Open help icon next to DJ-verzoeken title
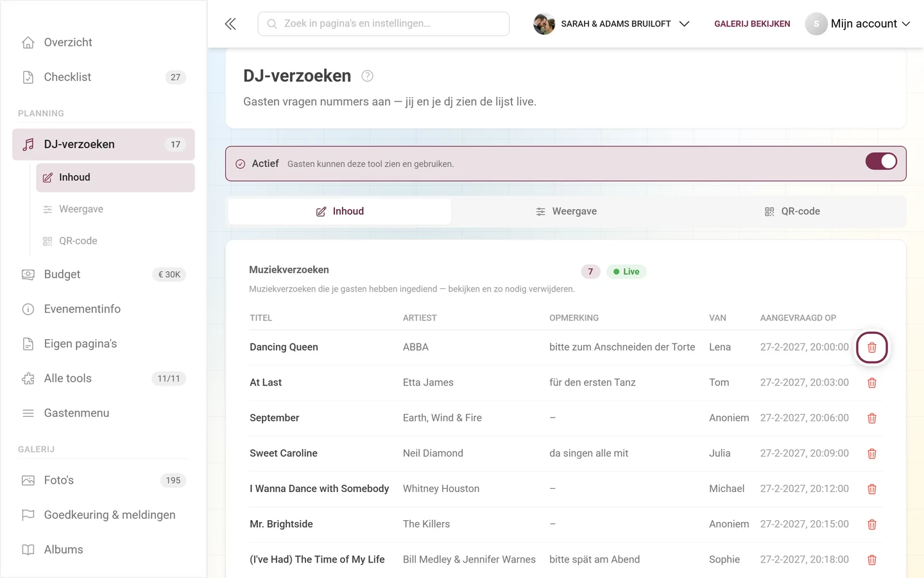The width and height of the screenshot is (924, 578). [367, 76]
